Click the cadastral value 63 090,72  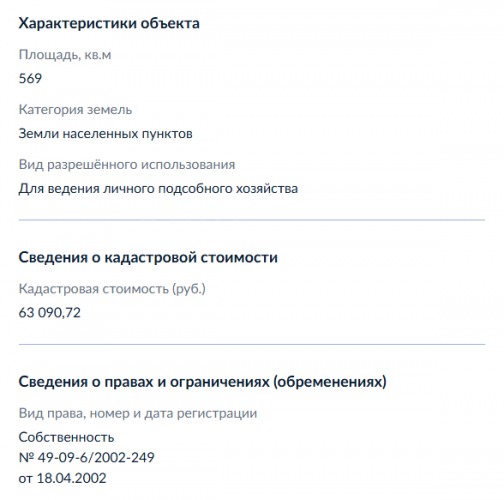click(x=50, y=313)
